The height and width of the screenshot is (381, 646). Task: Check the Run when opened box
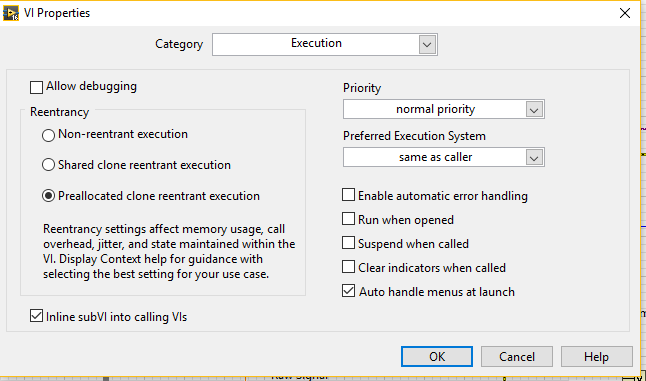(349, 219)
